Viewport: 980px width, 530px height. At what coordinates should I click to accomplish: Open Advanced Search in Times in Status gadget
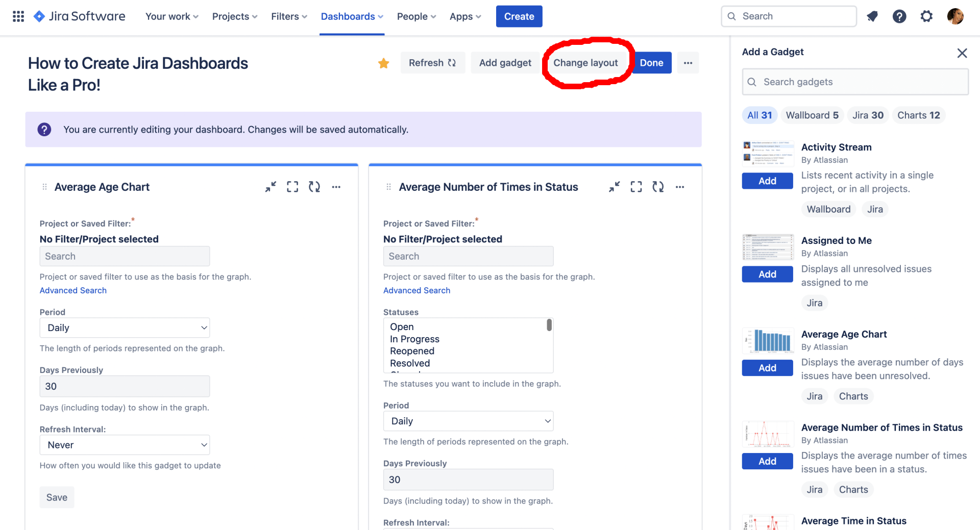click(416, 290)
